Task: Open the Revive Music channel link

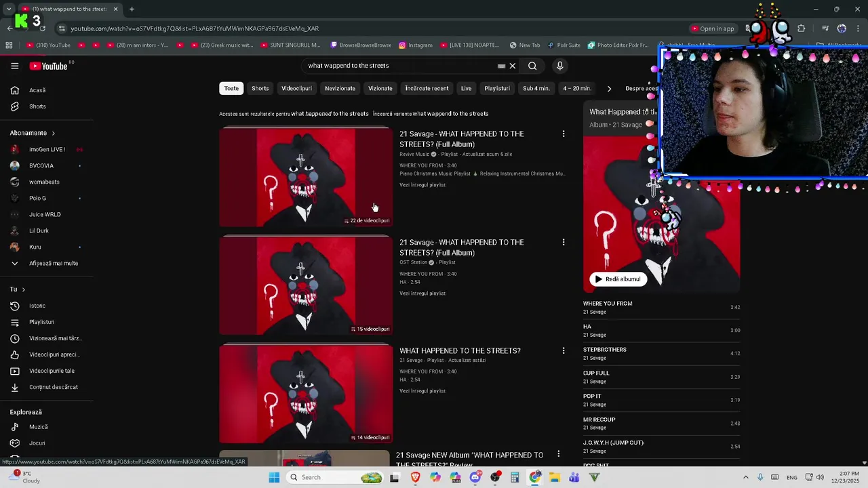Action: point(414,155)
